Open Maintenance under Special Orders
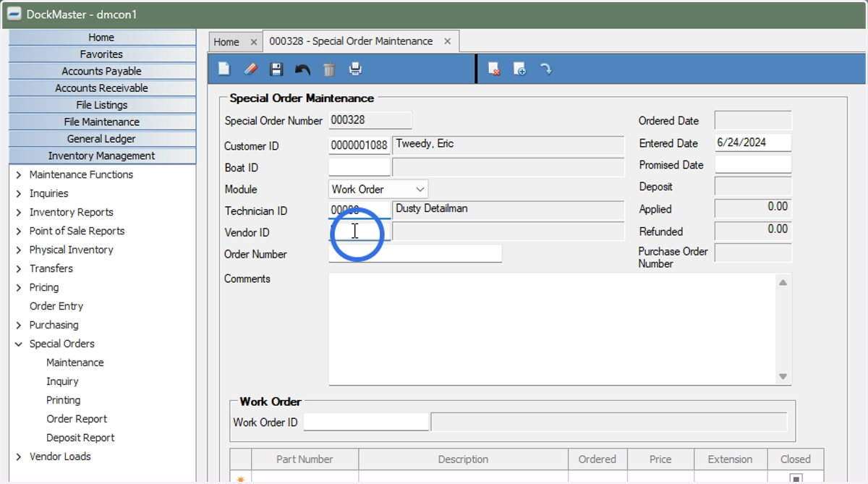The width and height of the screenshot is (868, 484). point(75,362)
